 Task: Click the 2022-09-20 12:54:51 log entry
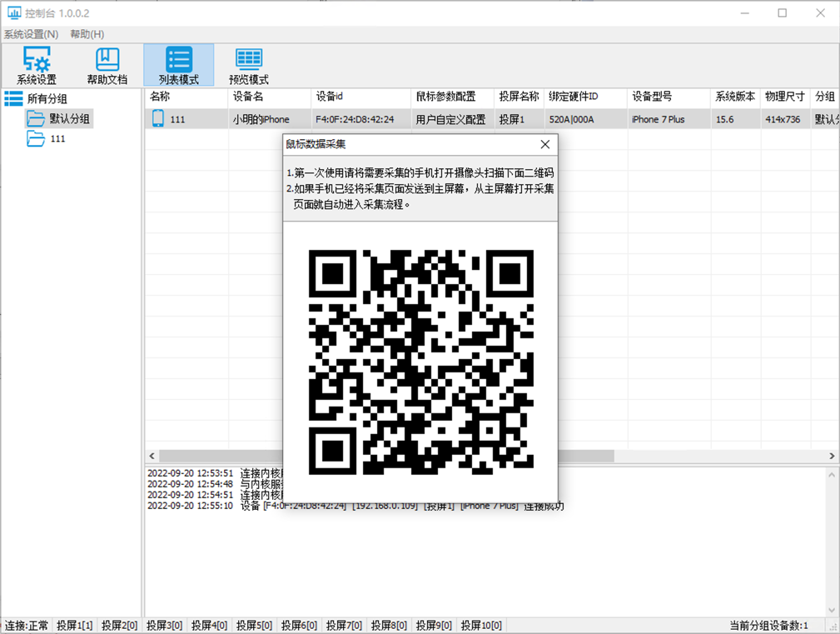click(x=214, y=495)
